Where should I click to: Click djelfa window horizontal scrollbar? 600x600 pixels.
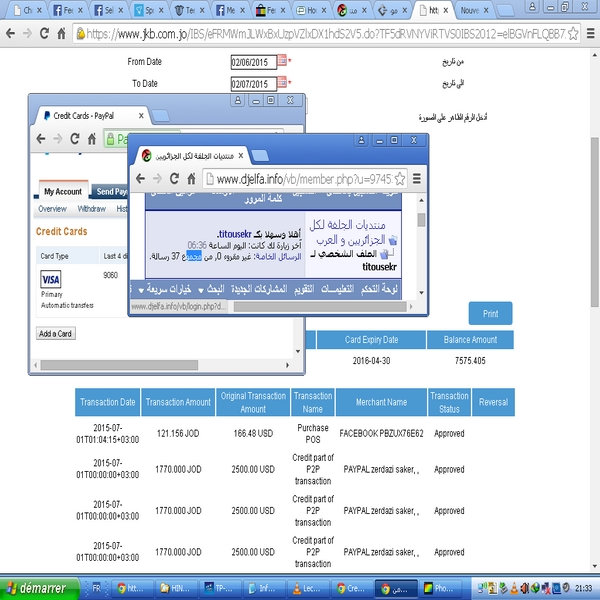click(x=320, y=307)
